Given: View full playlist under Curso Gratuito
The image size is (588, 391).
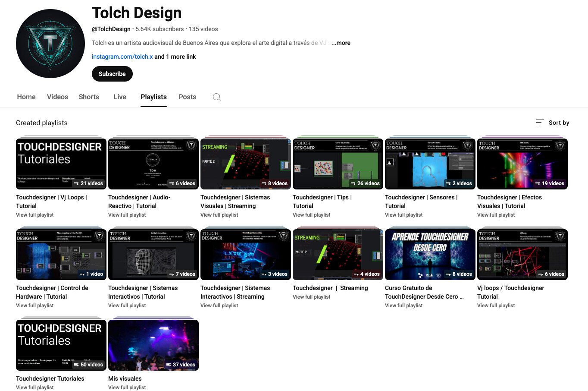Looking at the screenshot, I should pyautogui.click(x=404, y=306).
